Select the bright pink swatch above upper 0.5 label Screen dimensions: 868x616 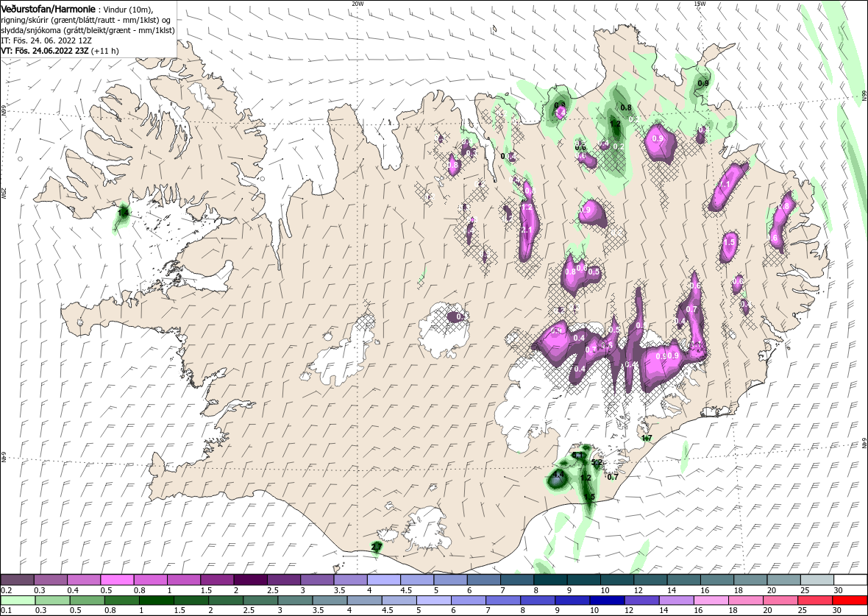[117, 580]
